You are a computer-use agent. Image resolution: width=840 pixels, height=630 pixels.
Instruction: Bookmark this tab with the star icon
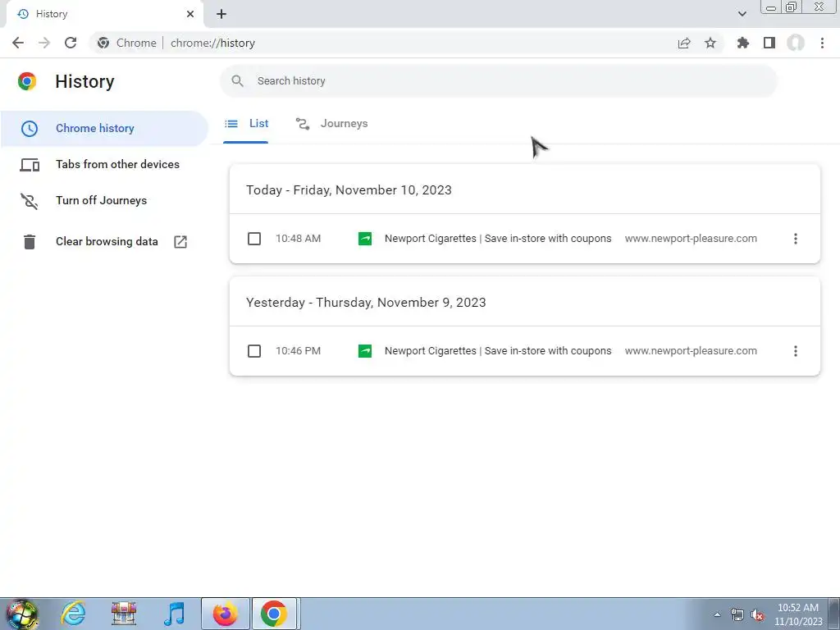(x=710, y=43)
